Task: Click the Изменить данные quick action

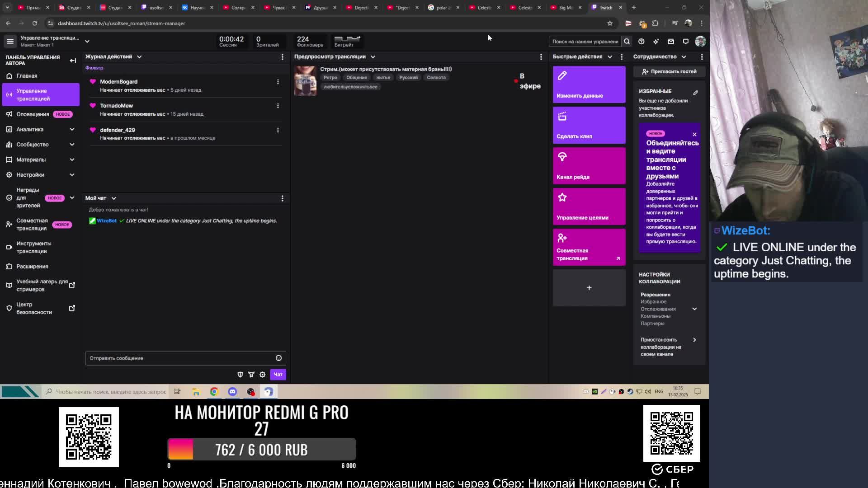Action: 589,85
